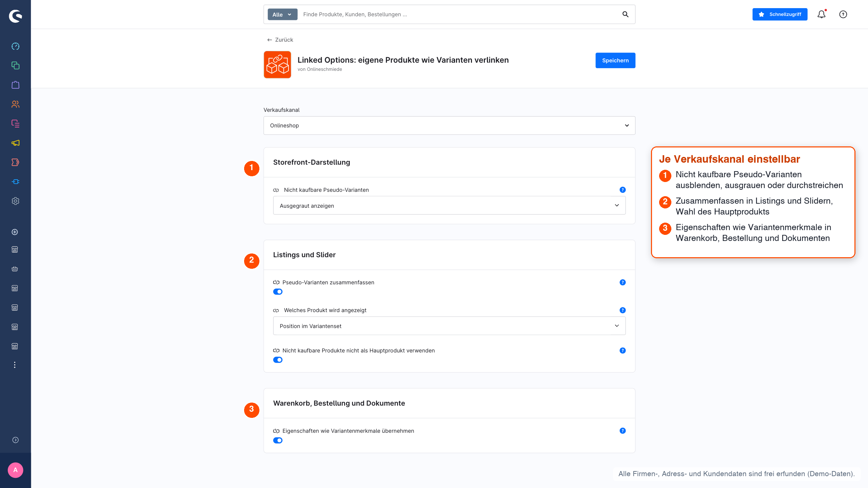
Task: Show more sales channels via the three dots
Action: [15, 365]
